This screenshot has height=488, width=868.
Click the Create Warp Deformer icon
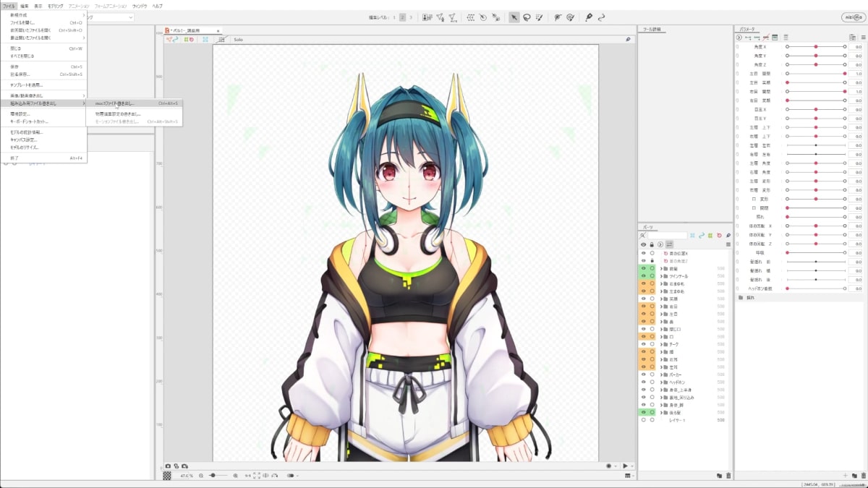471,17
